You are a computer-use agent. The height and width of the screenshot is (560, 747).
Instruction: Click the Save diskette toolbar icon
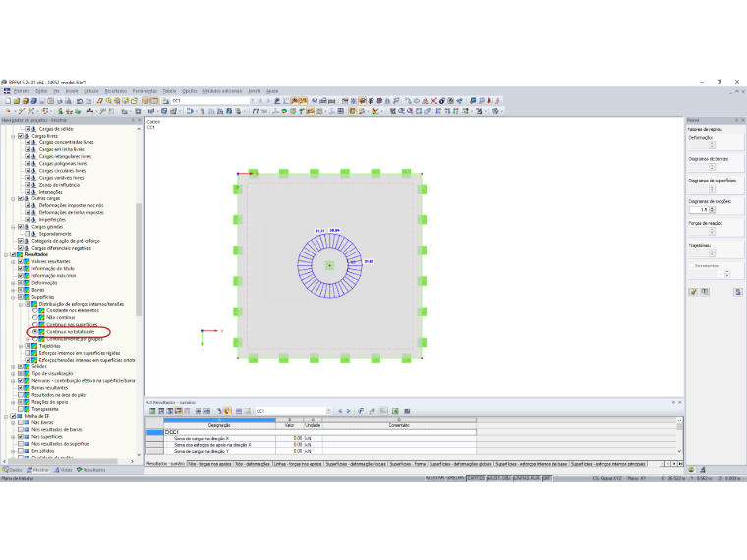42,101
